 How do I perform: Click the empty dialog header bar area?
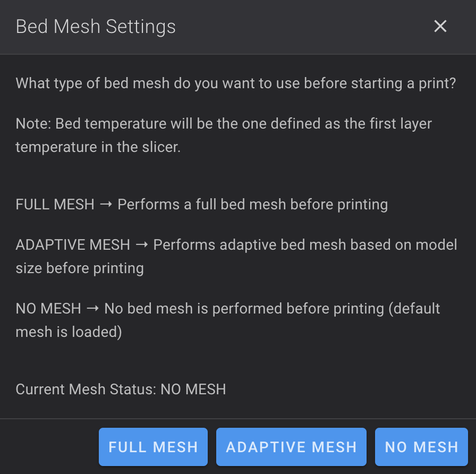tap(303, 27)
